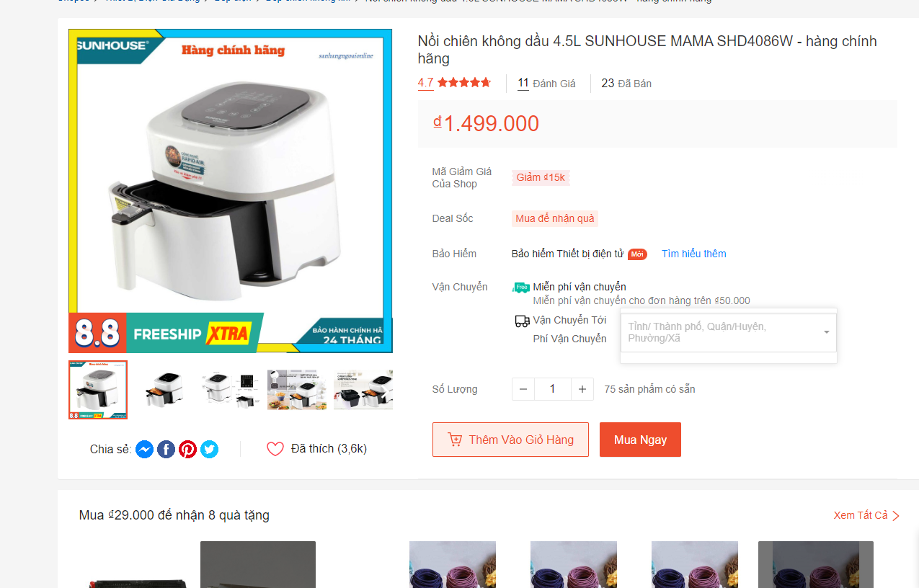Click the cart icon in Thêm Vào Giỏ Hàng

[455, 440]
